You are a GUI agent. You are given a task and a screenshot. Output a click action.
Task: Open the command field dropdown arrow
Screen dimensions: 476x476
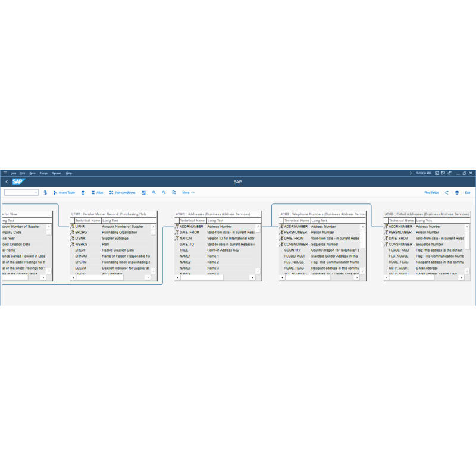click(37, 192)
